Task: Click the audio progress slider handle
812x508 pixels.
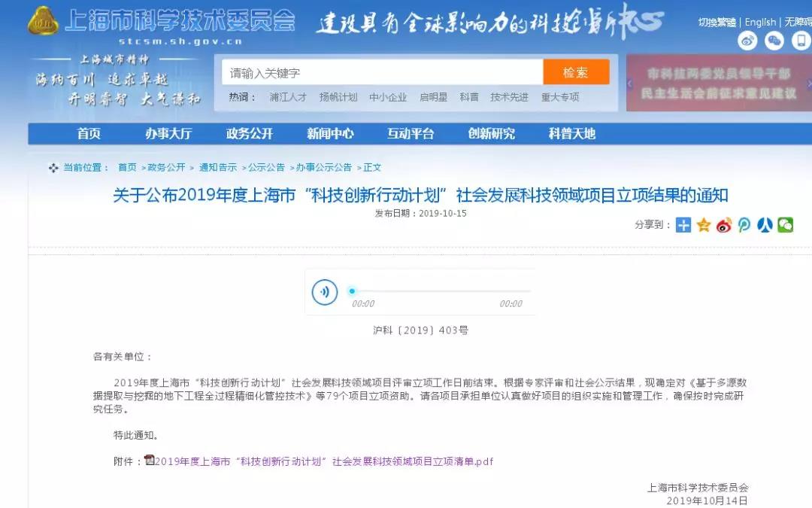Action: point(352,291)
